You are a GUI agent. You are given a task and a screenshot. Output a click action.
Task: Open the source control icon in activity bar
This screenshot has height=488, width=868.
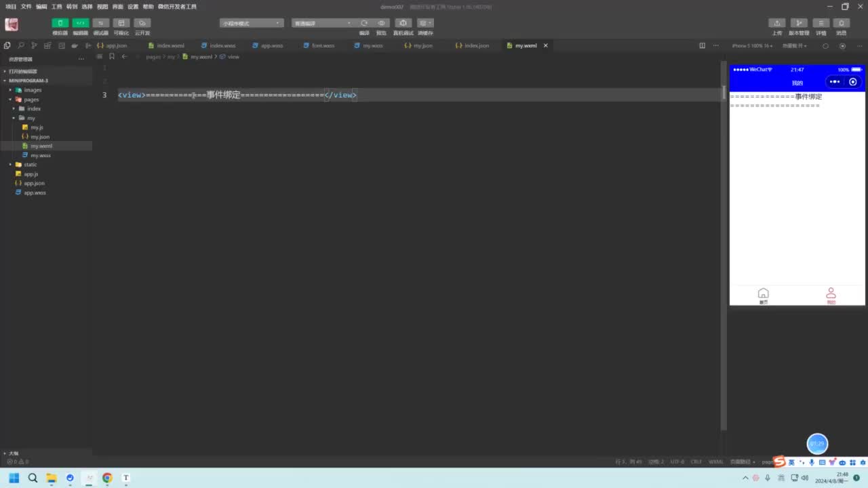35,45
